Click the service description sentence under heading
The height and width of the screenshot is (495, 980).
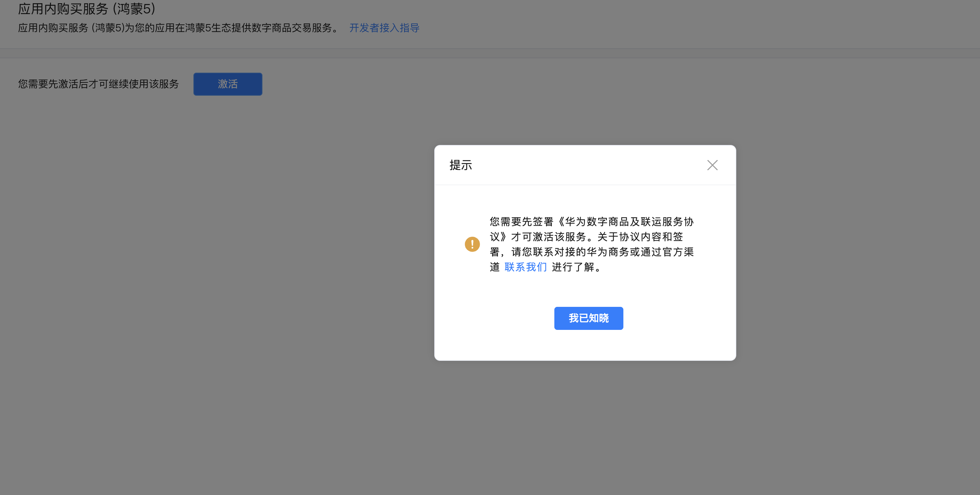point(178,28)
